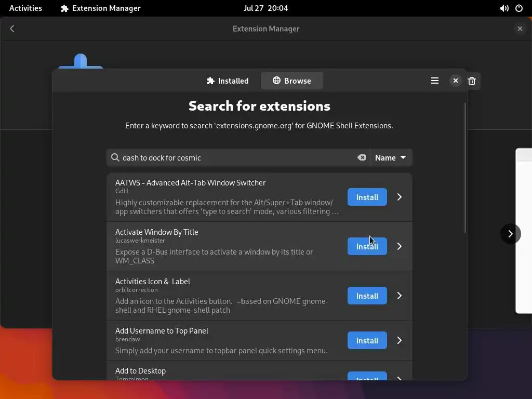Click the author name 'GdH'
The height and width of the screenshot is (399, 532).
(x=122, y=191)
